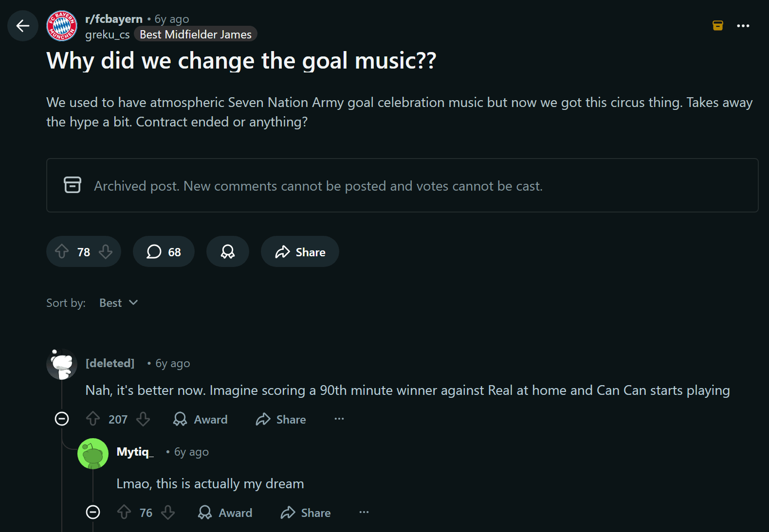Downvote the main post

106,252
